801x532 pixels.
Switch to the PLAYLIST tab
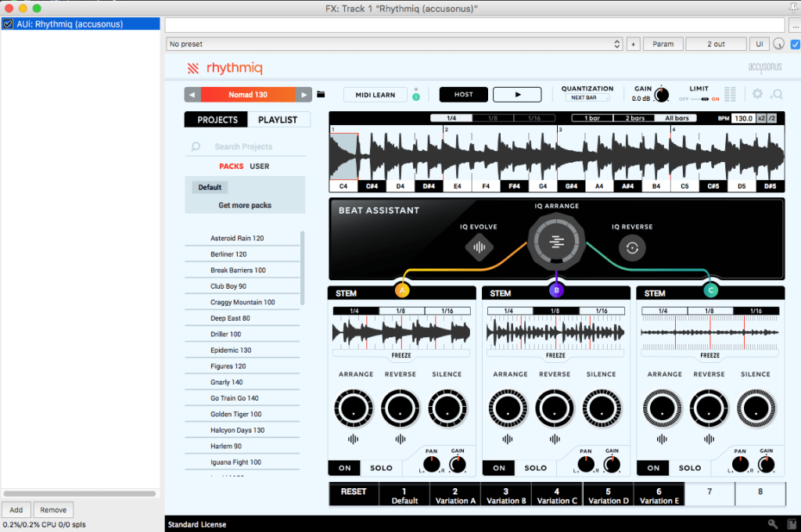point(278,120)
